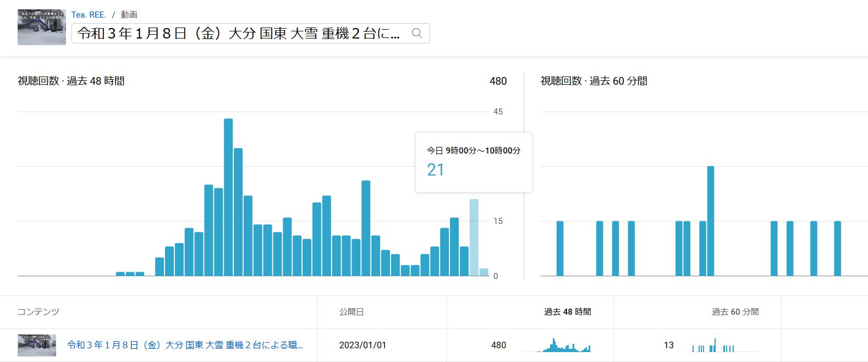Go to the 動画 breadcrumb
The image size is (868, 362).
(x=129, y=15)
